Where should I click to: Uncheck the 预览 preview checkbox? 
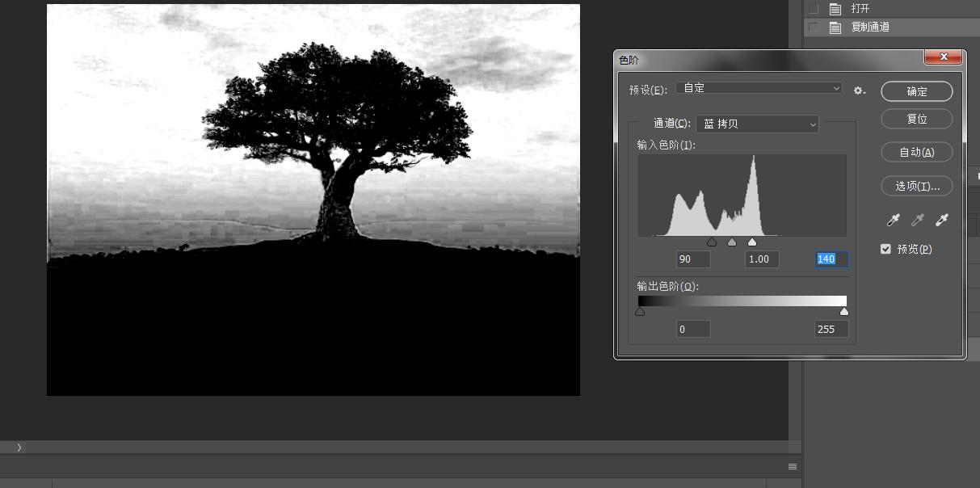point(886,249)
